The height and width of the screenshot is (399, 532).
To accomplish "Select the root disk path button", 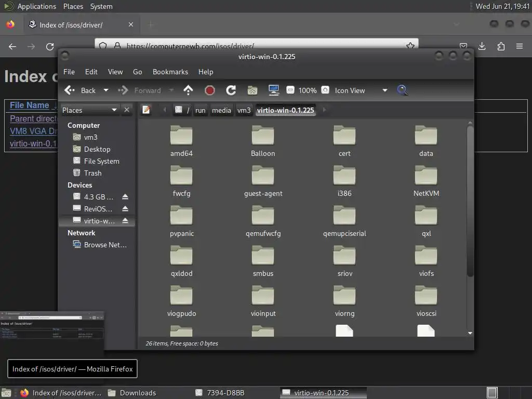I will coord(182,110).
